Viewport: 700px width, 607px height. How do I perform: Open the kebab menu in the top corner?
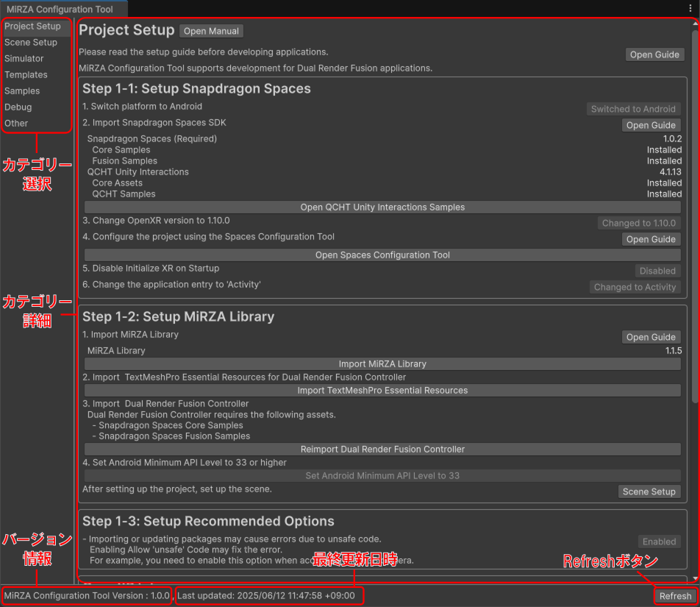pos(690,9)
